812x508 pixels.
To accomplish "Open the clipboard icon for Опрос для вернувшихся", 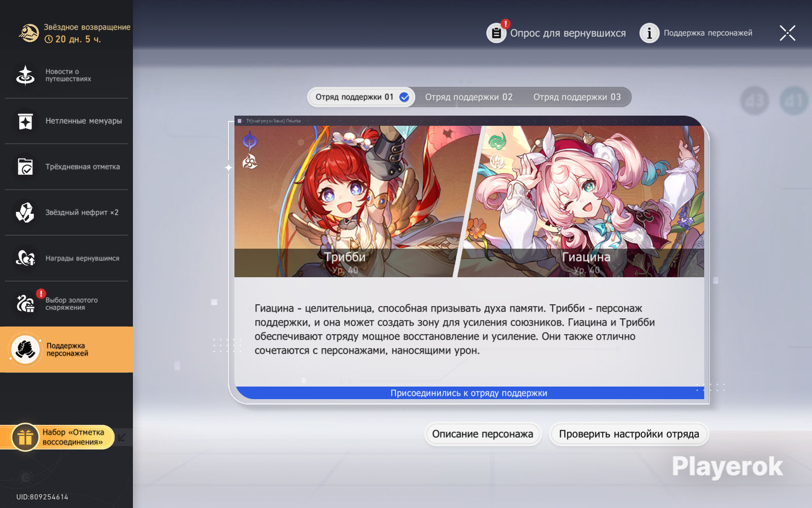I will (x=496, y=33).
